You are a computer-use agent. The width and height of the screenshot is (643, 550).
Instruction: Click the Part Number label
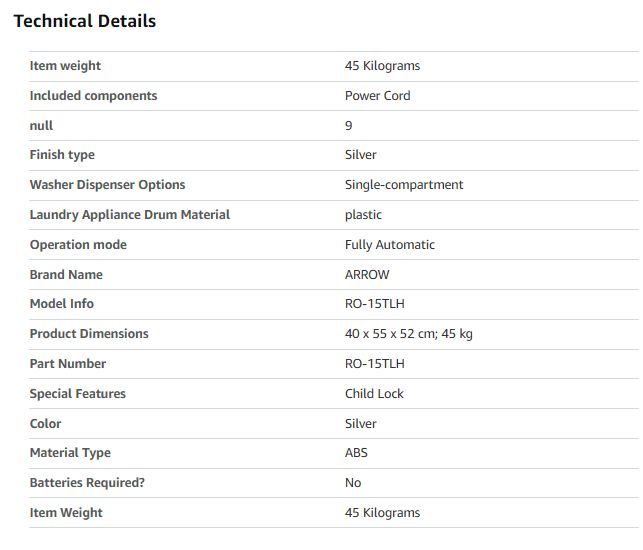[x=67, y=364]
